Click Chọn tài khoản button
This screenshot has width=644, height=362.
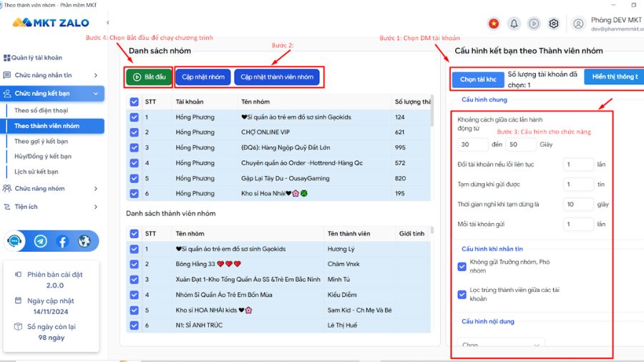click(478, 79)
